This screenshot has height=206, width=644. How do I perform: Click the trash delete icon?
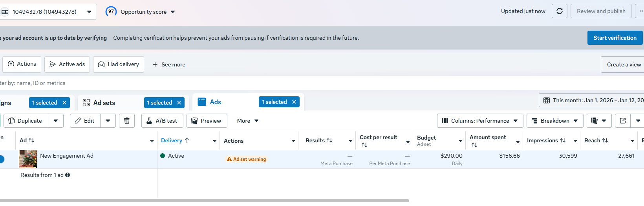click(127, 121)
